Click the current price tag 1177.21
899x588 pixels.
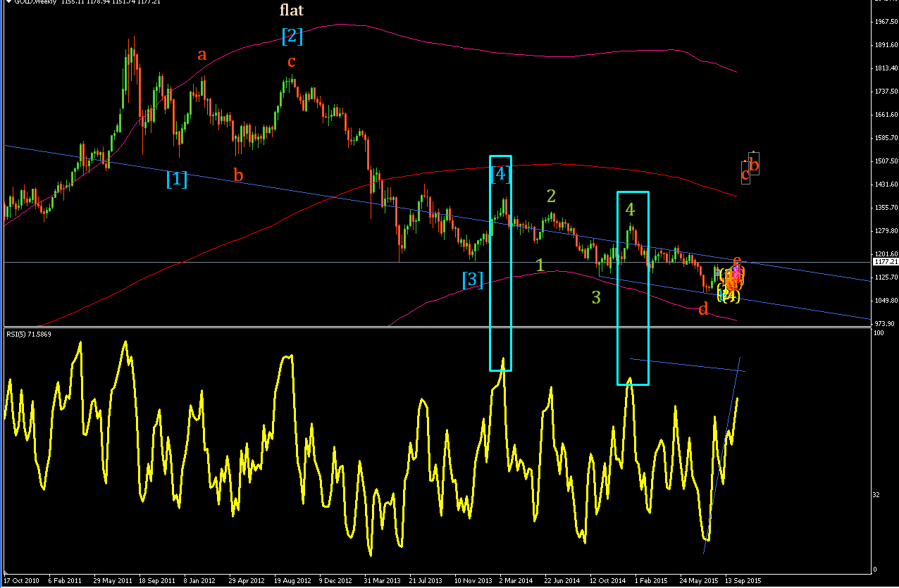click(x=885, y=261)
